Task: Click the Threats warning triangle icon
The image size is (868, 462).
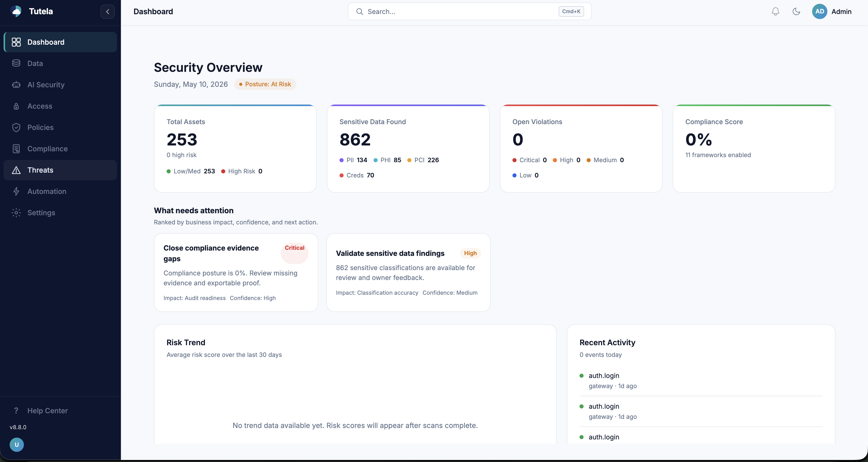Action: [16, 170]
